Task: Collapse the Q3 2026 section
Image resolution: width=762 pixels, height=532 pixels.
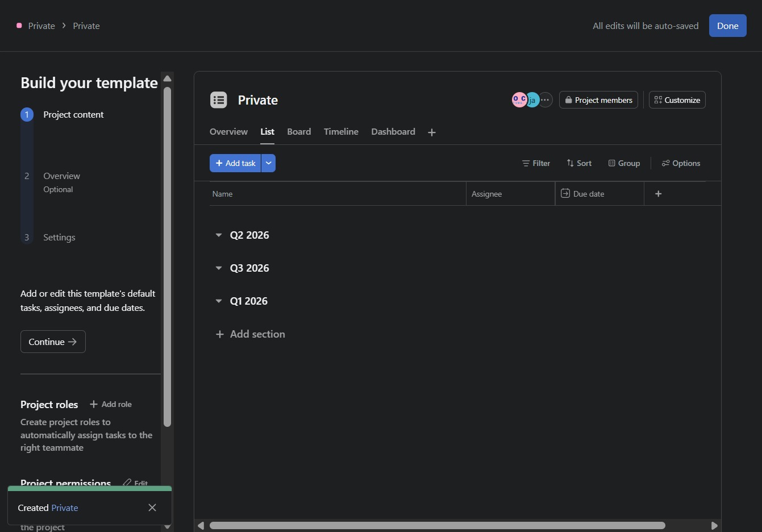Action: [219, 268]
